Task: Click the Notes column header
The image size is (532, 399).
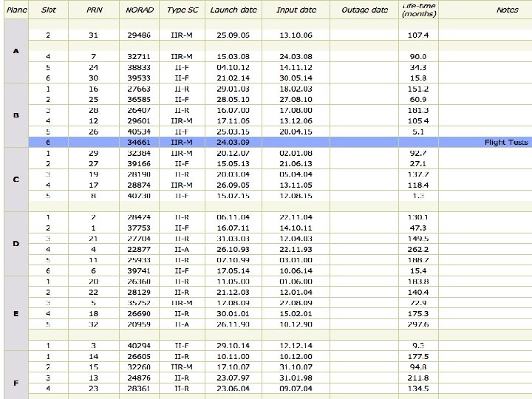Action: 507,10
